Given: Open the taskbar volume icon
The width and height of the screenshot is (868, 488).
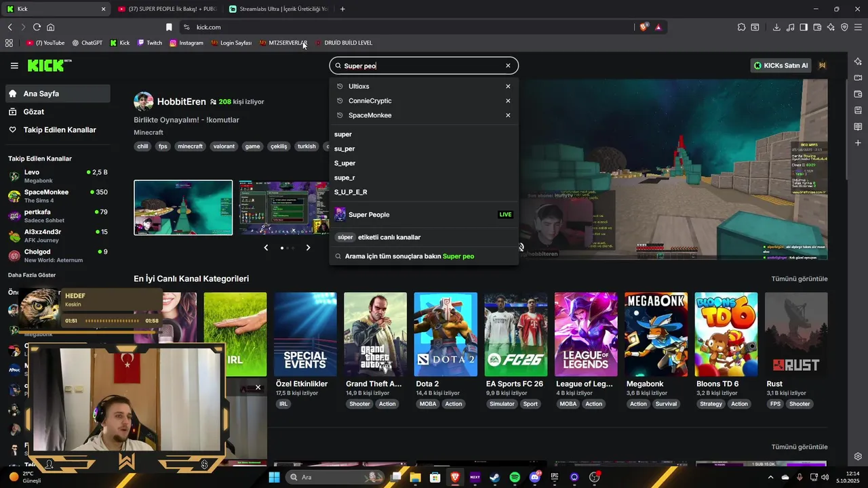Looking at the screenshot, I should (825, 477).
